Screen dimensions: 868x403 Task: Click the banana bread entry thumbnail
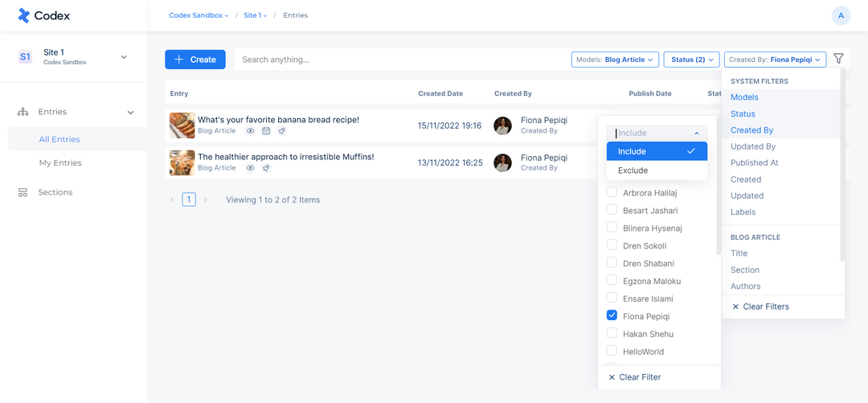(x=182, y=125)
